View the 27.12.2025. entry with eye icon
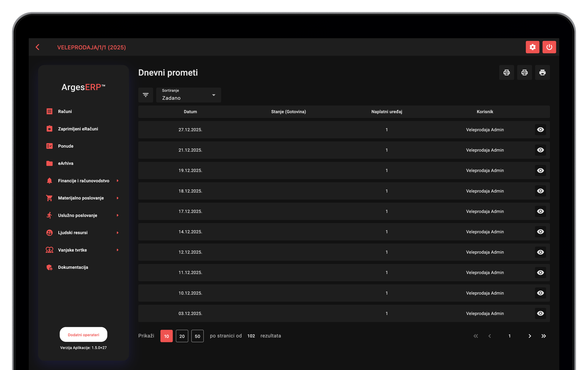 tap(541, 130)
